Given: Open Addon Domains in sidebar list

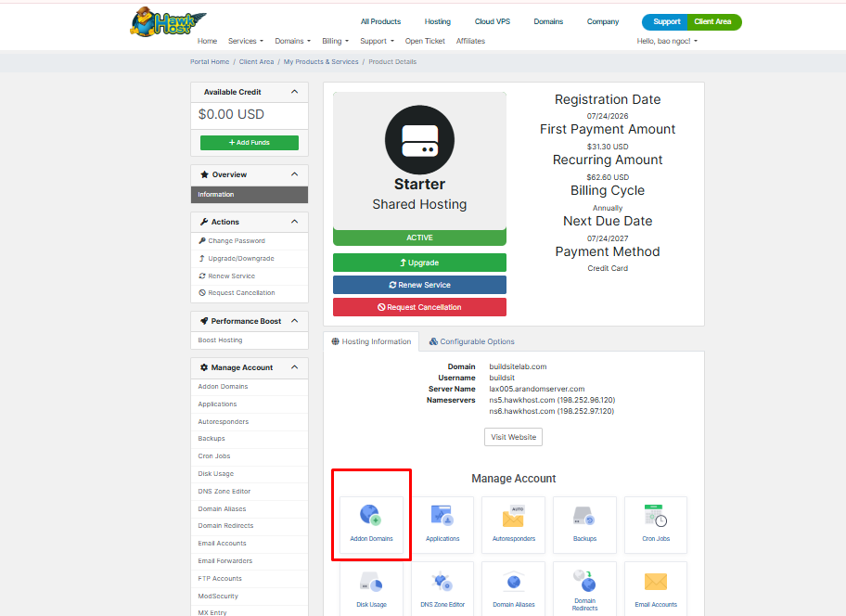Looking at the screenshot, I should (x=250, y=387).
